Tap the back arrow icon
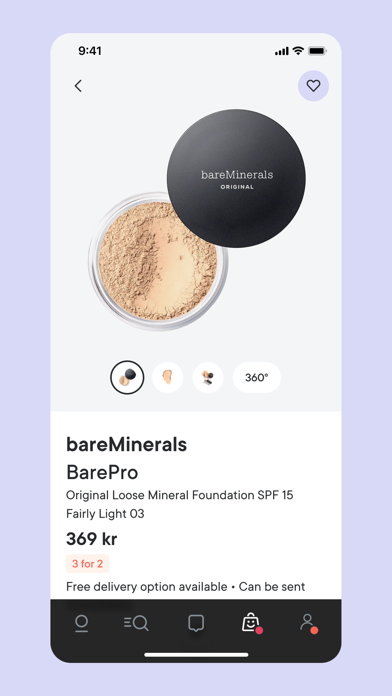This screenshot has height=696, width=392. coord(78,86)
